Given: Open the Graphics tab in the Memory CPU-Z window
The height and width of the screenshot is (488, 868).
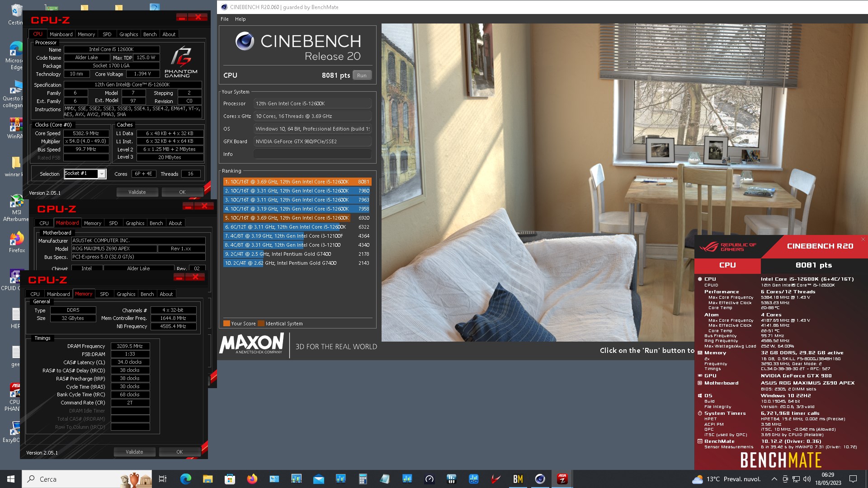Looking at the screenshot, I should (x=126, y=294).
